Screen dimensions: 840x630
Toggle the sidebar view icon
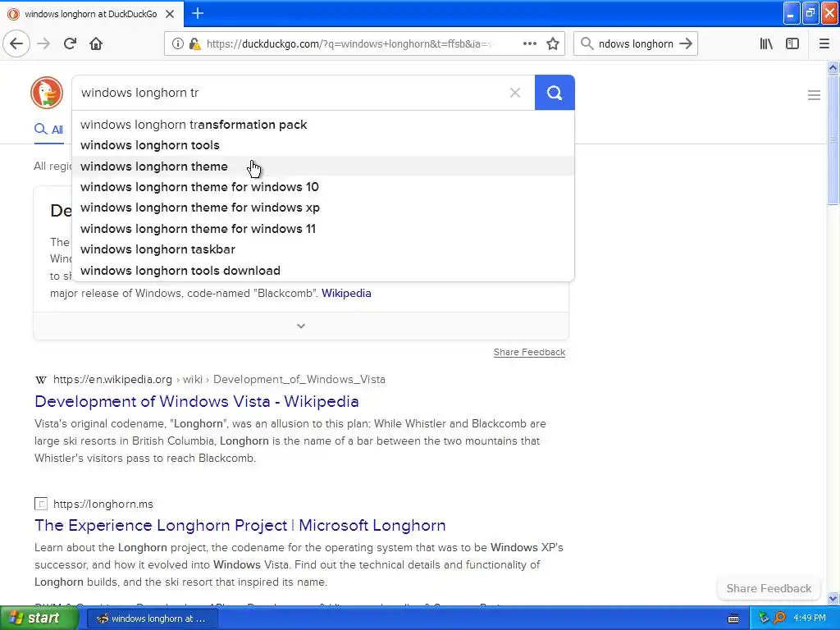(792, 43)
